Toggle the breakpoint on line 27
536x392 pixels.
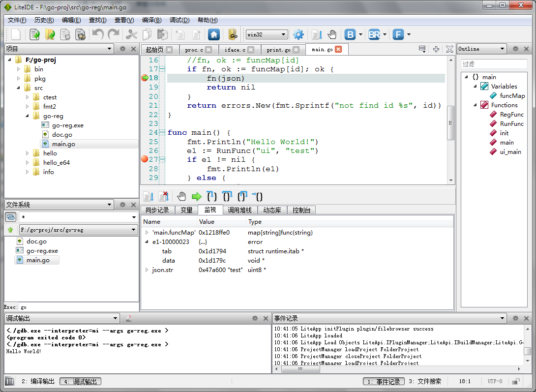[145, 159]
